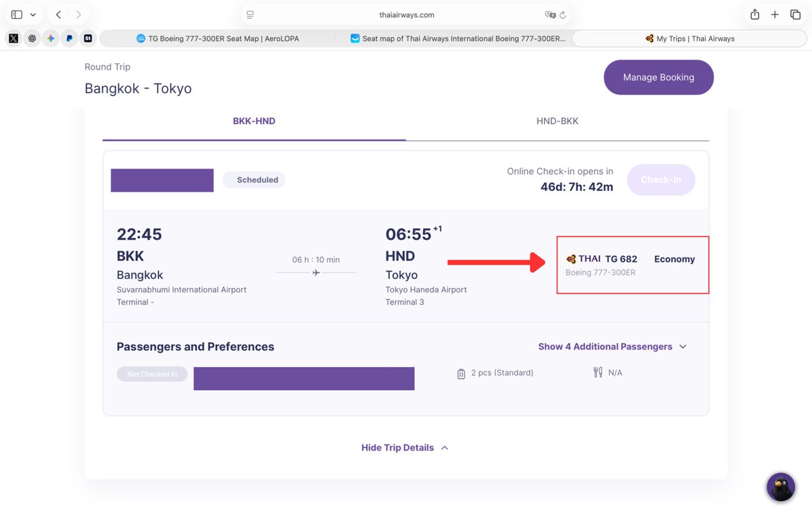
Task: Open the chat assistant avatar
Action: pos(781,486)
